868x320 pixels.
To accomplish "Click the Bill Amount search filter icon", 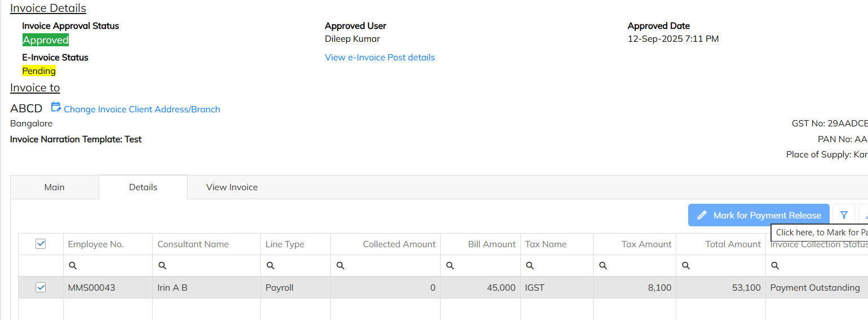I will click(x=450, y=266).
